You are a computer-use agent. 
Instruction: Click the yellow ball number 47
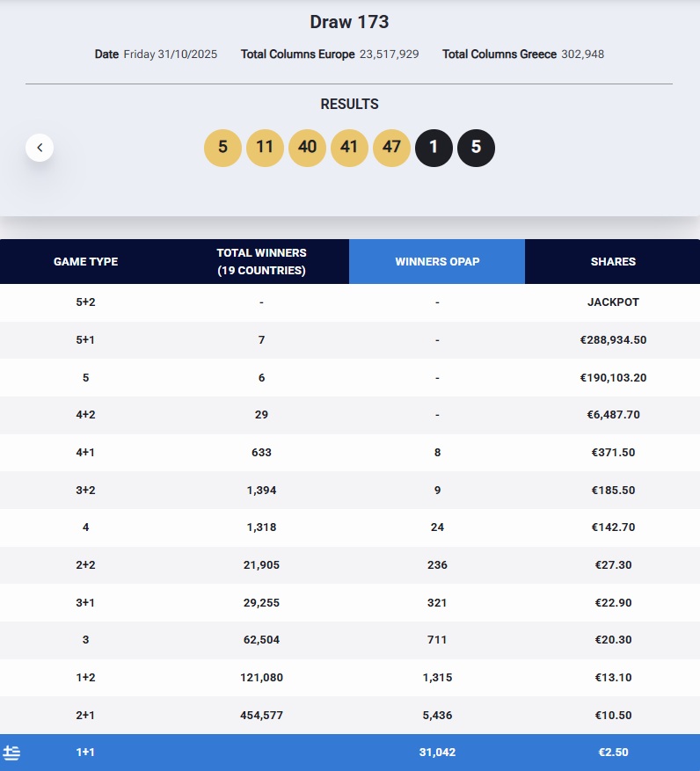[x=391, y=147]
